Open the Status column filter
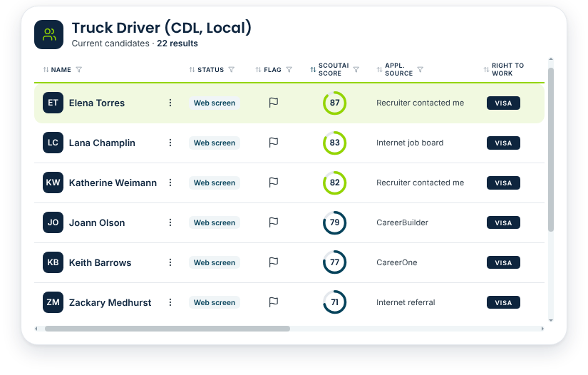This screenshot has height=375, width=588. point(232,70)
